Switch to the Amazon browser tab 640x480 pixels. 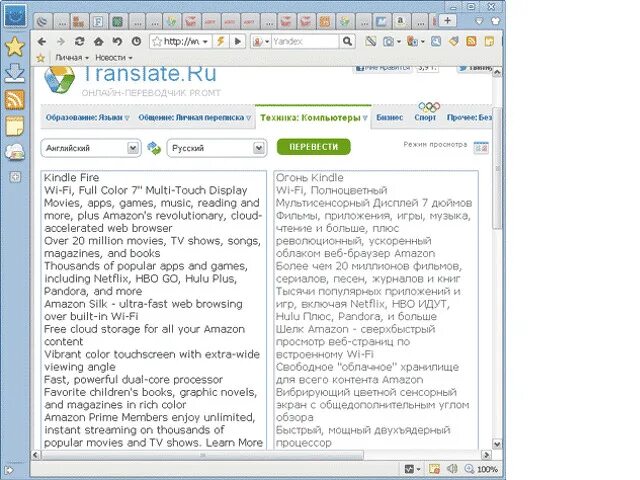[x=401, y=21]
